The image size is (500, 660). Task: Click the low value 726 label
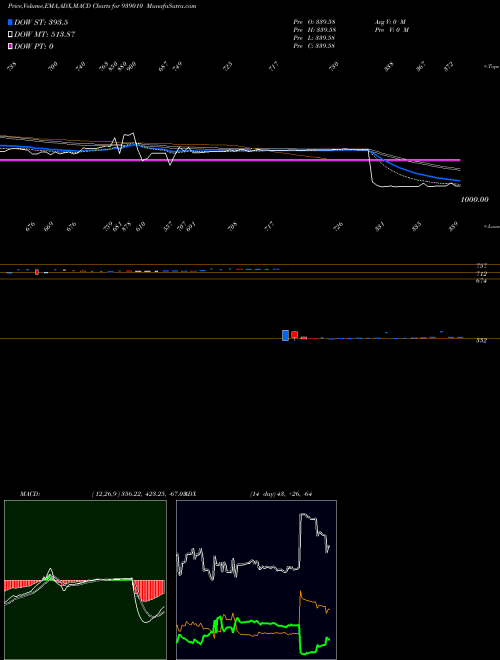pyautogui.click(x=338, y=226)
